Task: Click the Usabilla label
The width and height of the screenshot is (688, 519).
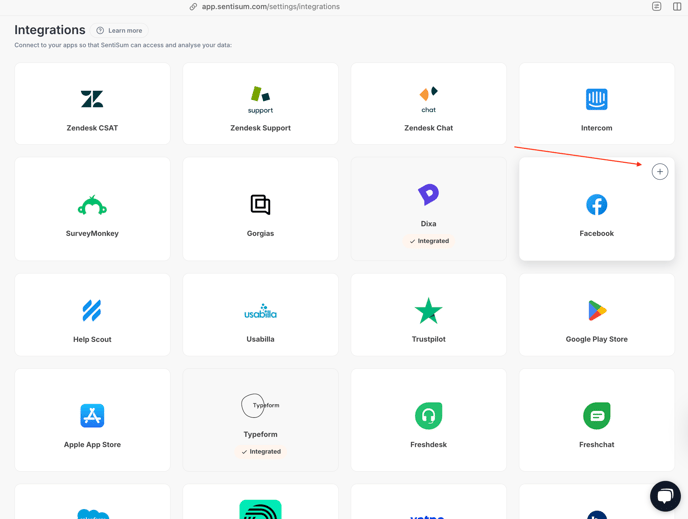Action: click(260, 339)
